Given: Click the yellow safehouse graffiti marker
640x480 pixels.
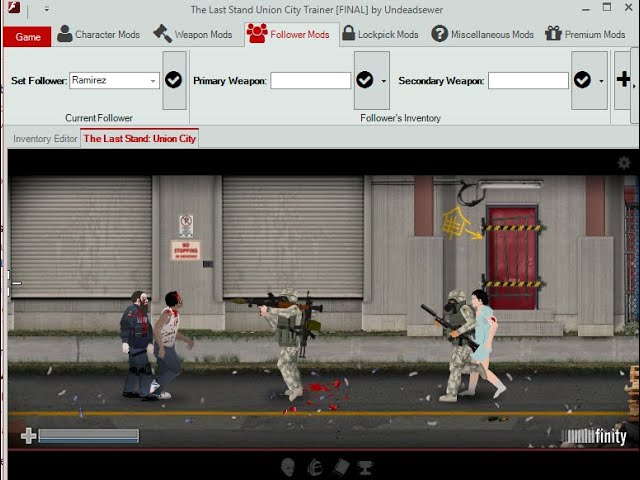Looking at the screenshot, I should [460, 223].
